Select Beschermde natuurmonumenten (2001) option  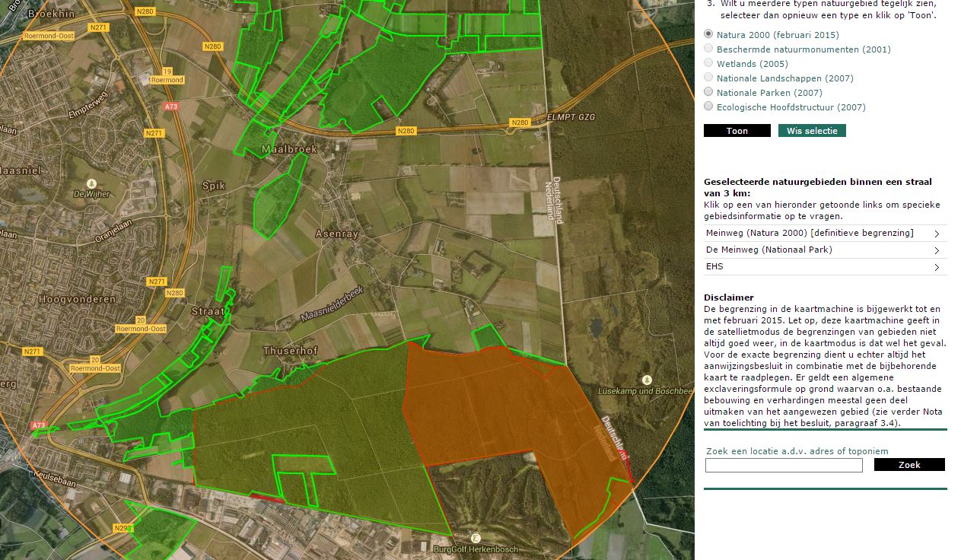click(x=709, y=49)
